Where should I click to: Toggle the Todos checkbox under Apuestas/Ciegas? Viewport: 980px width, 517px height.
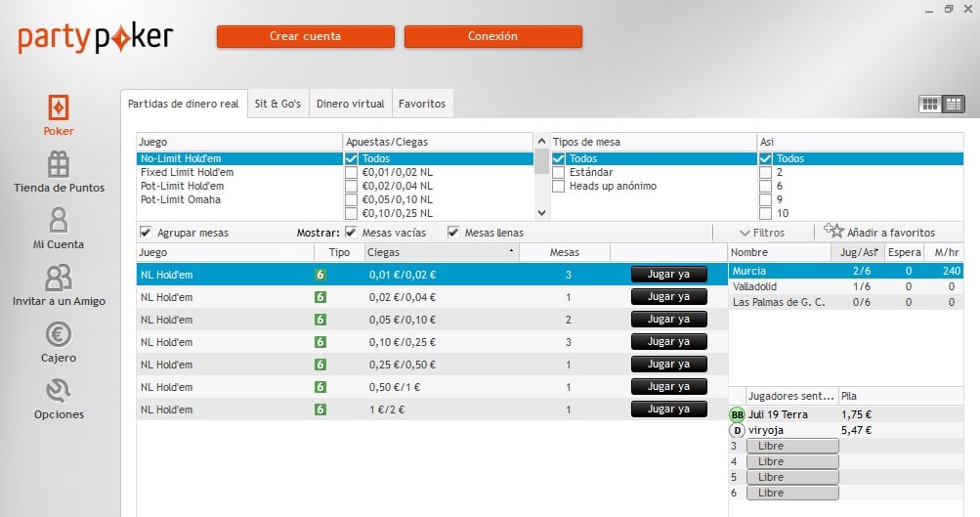pyautogui.click(x=351, y=158)
